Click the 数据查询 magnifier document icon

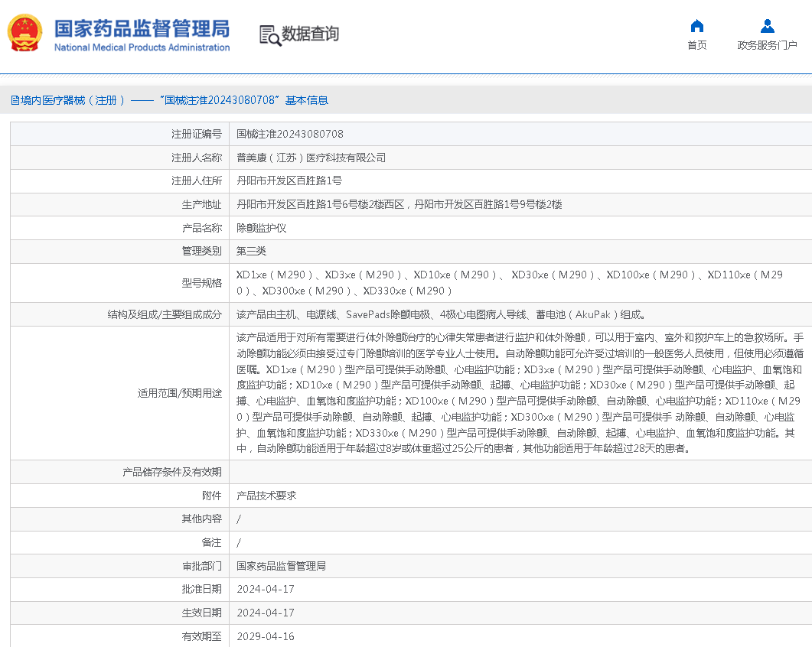(x=270, y=35)
